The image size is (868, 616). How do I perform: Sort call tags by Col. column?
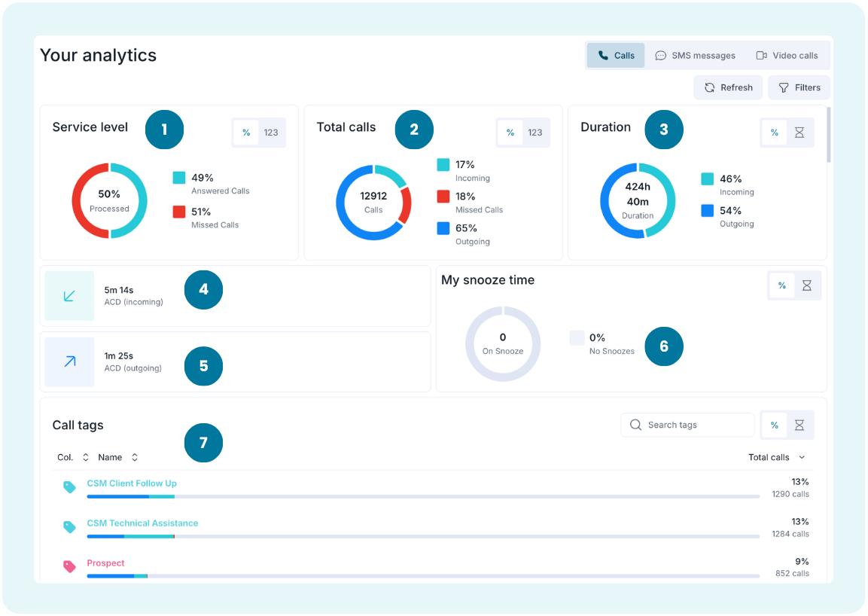pos(73,457)
